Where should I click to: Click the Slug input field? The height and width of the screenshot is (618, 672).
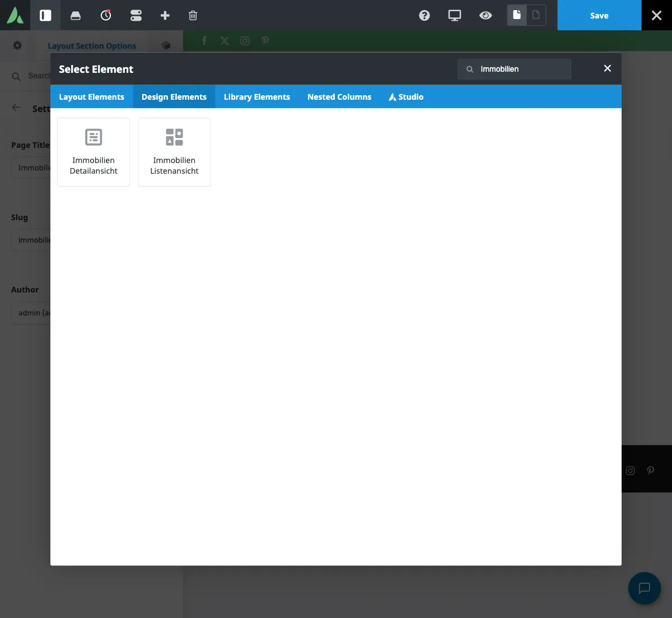click(x=31, y=240)
